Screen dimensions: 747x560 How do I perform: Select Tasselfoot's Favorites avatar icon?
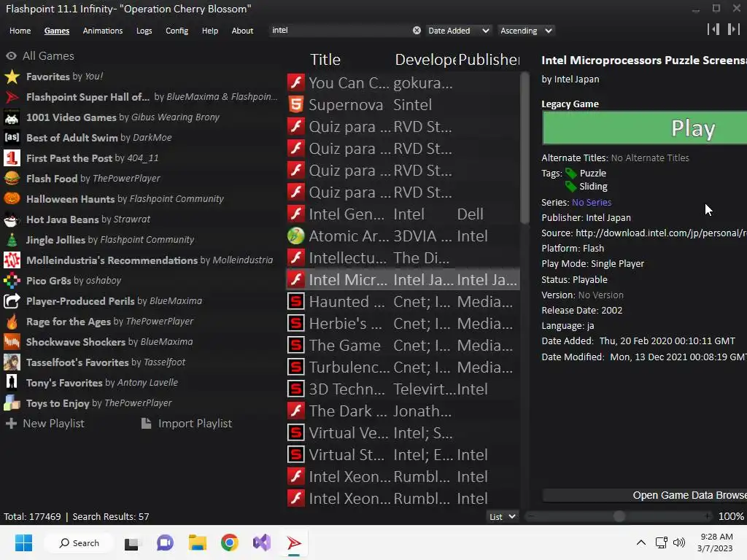12,362
